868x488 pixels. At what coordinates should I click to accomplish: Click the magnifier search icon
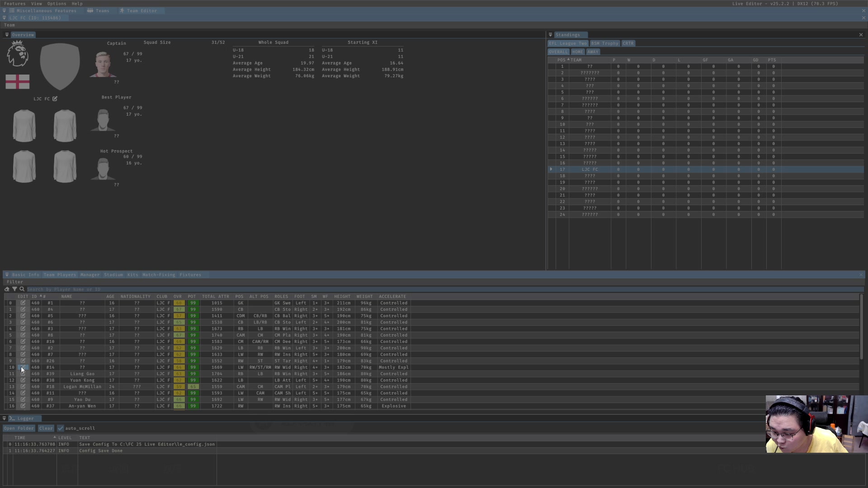point(22,289)
